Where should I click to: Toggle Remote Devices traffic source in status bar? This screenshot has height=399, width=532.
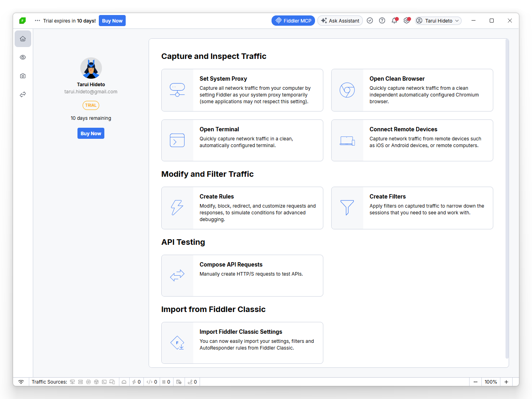pyautogui.click(x=112, y=382)
